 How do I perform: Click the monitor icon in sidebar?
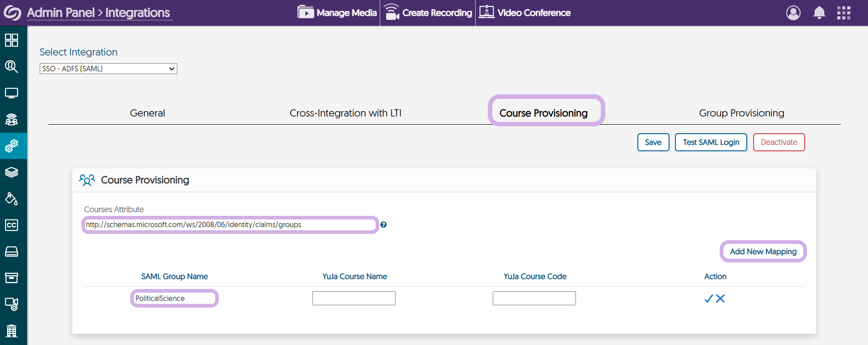click(x=11, y=93)
